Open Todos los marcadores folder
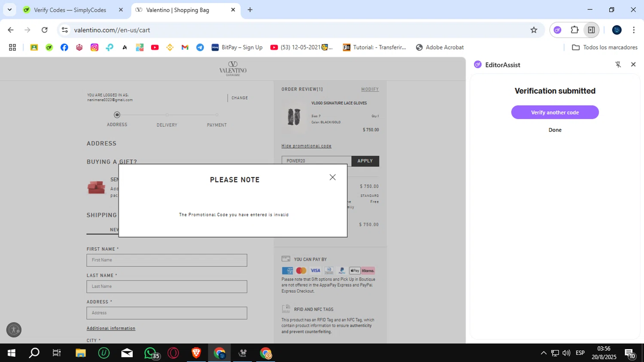This screenshot has height=362, width=644. pos(605,47)
